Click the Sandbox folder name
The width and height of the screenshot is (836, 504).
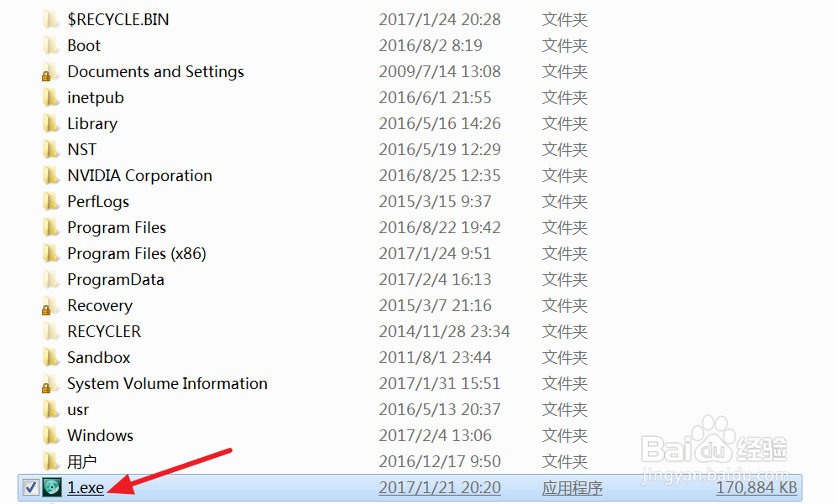click(99, 358)
